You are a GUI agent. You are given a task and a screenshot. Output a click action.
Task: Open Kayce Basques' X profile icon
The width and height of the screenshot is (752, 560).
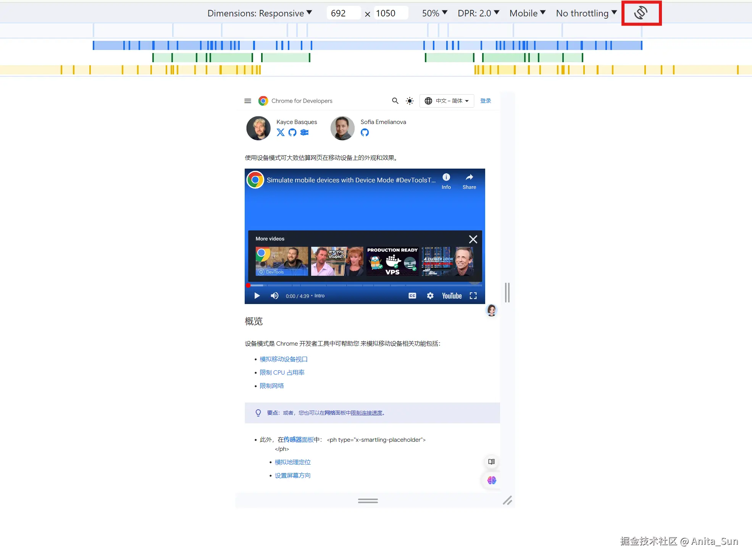[281, 132]
